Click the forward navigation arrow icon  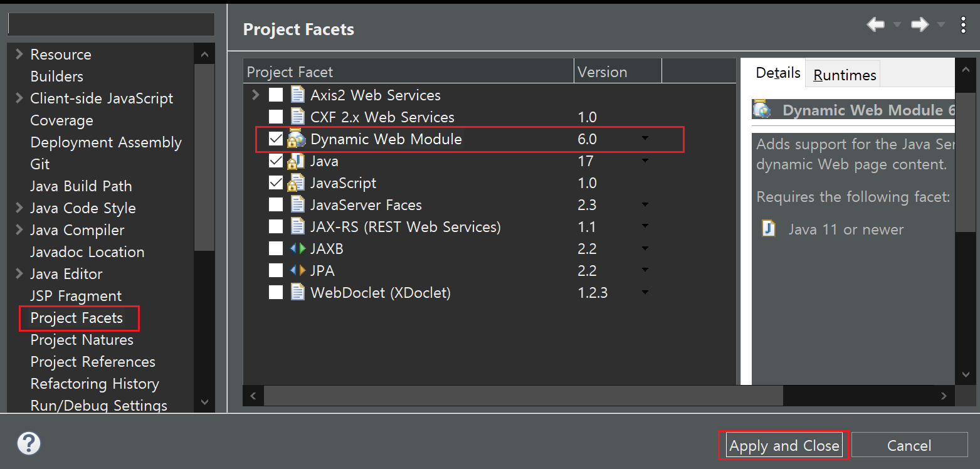[x=920, y=25]
